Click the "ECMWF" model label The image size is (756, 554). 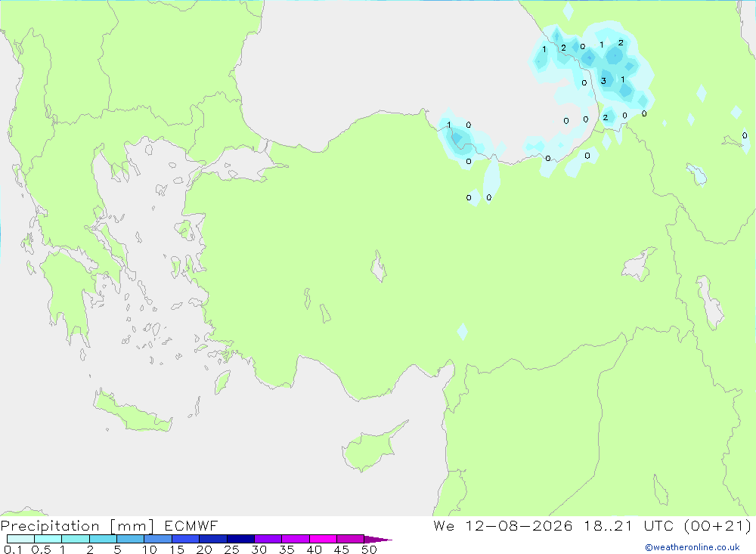click(x=191, y=525)
